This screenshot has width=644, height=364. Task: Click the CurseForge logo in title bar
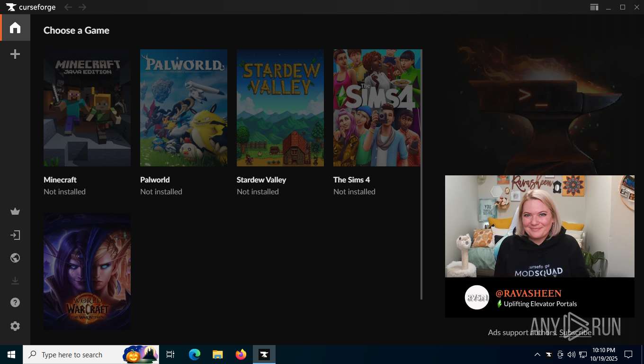[31, 7]
